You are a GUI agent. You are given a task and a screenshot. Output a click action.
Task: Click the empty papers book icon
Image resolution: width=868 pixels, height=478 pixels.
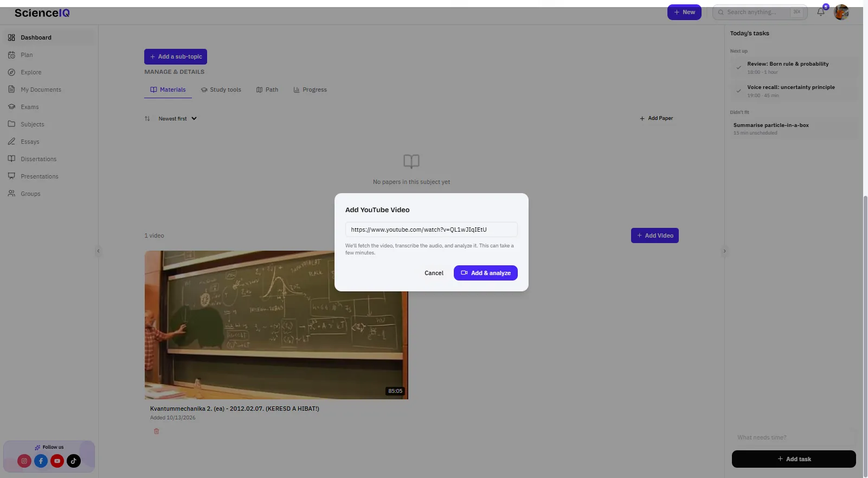coord(412,161)
